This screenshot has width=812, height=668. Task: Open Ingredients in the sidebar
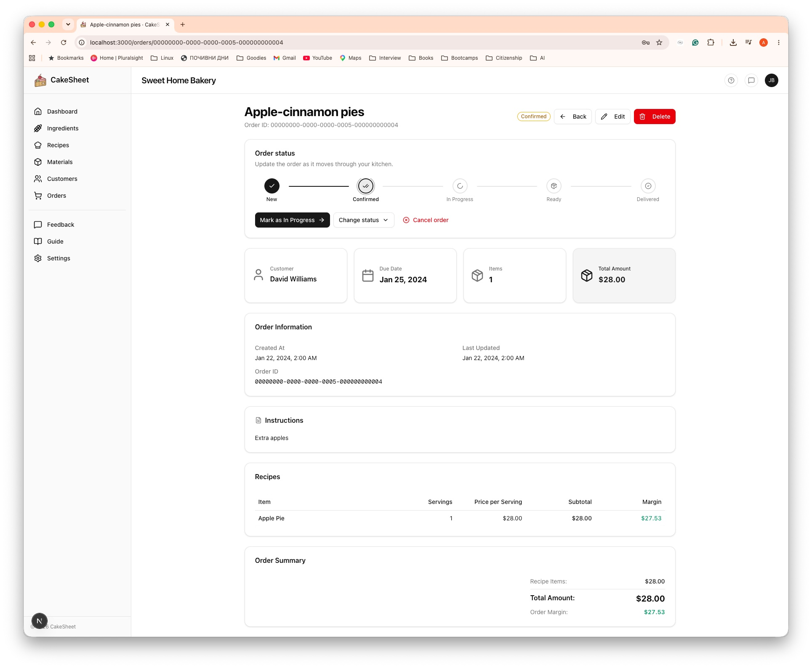(63, 128)
